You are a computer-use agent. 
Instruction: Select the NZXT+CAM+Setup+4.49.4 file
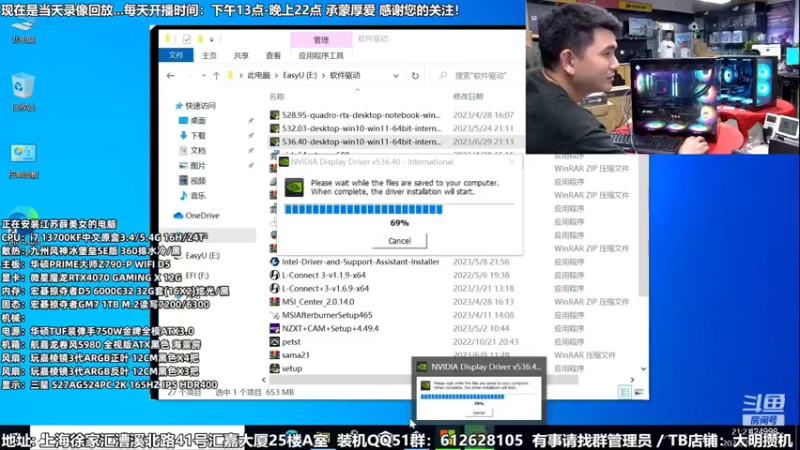330,328
